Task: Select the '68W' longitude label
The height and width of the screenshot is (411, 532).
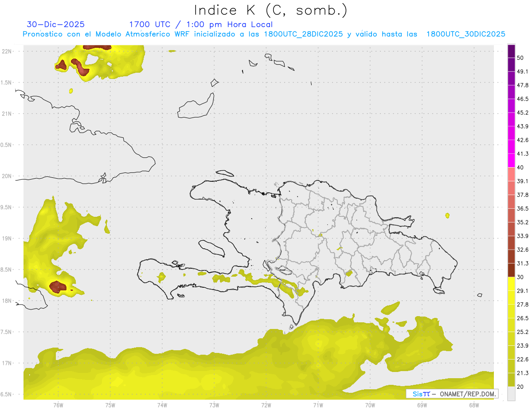Action: point(474,405)
